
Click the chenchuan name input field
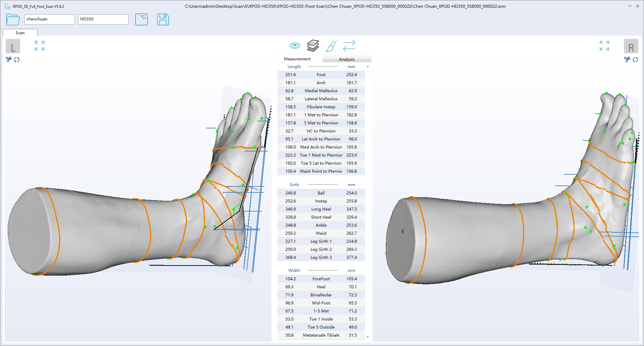pos(49,19)
